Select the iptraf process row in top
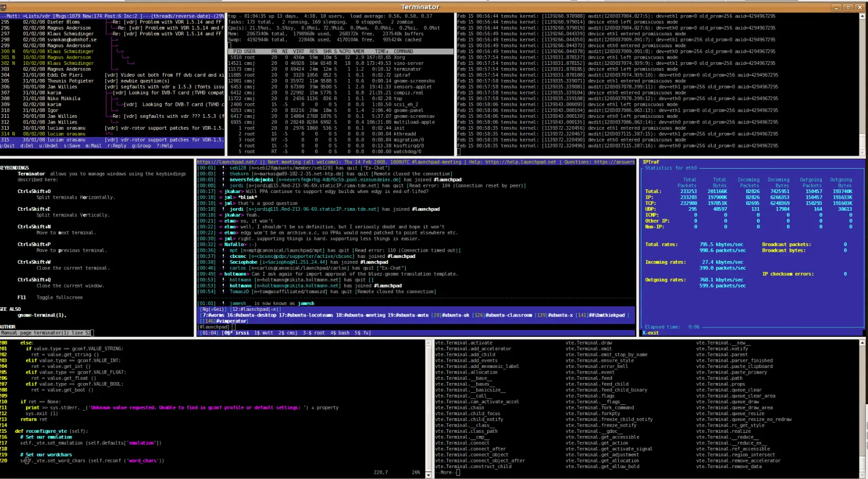Viewport: 868px width, 479px height. (x=341, y=75)
